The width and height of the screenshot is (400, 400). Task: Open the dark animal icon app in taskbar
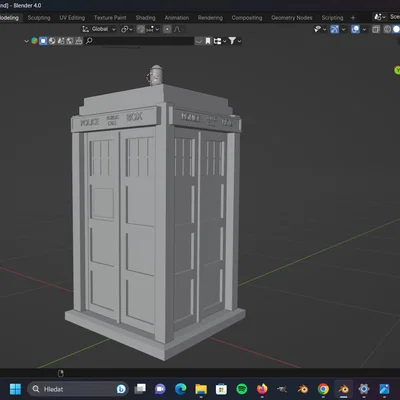(x=282, y=389)
